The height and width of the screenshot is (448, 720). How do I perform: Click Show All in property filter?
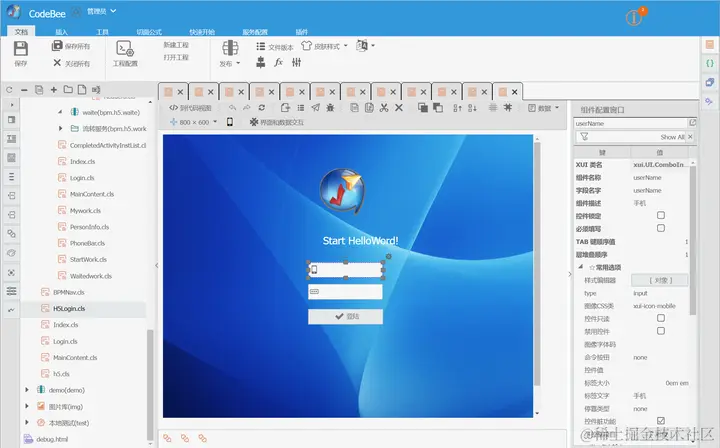[x=672, y=137]
